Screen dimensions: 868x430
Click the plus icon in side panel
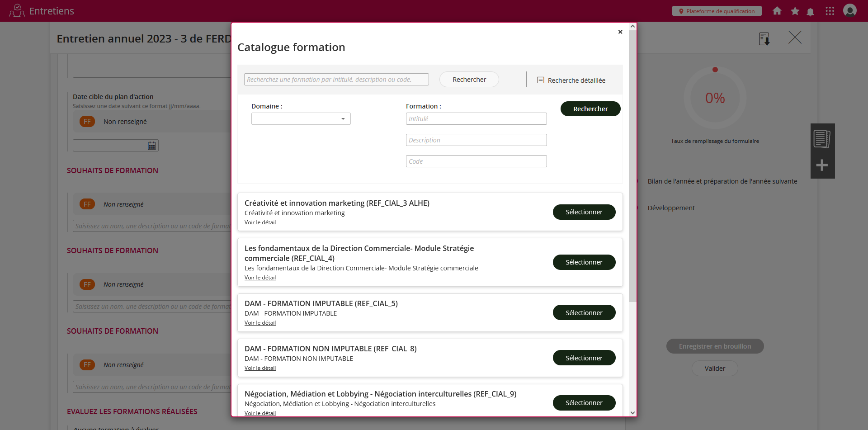[x=822, y=165]
